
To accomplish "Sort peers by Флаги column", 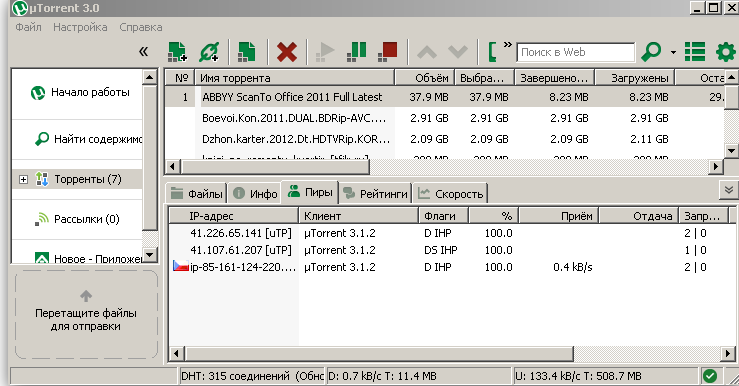I will click(443, 216).
